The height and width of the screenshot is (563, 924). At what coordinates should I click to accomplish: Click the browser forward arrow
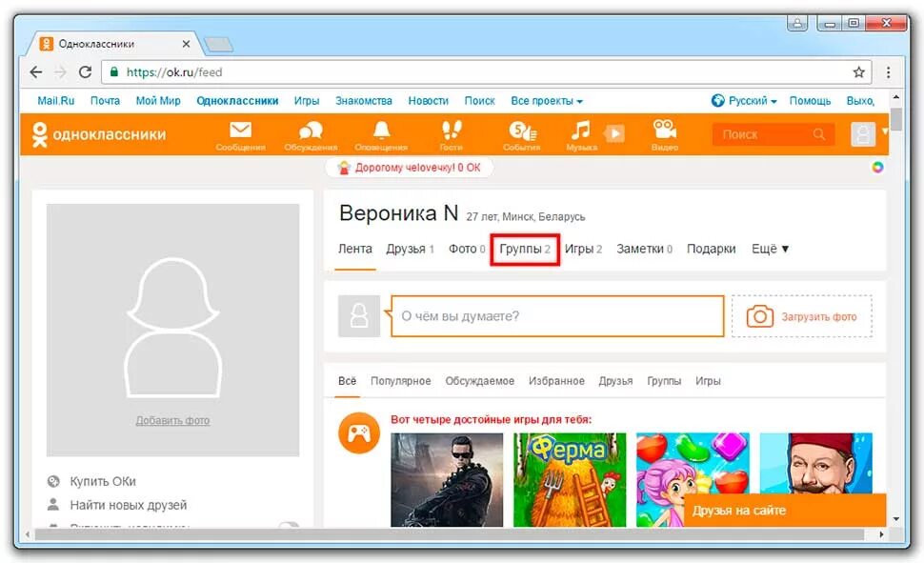(61, 71)
